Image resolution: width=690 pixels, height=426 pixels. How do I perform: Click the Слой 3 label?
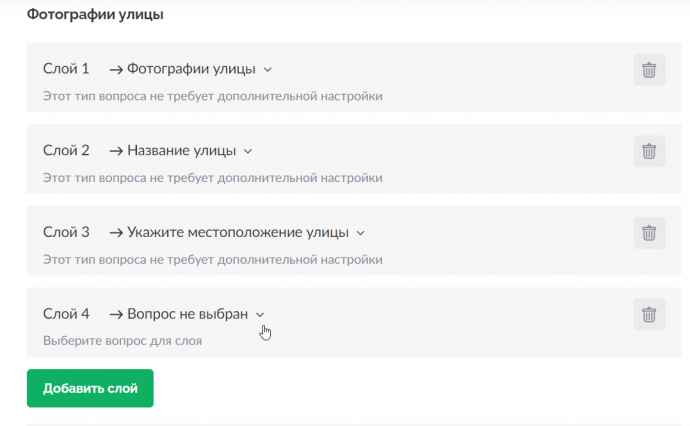66,232
